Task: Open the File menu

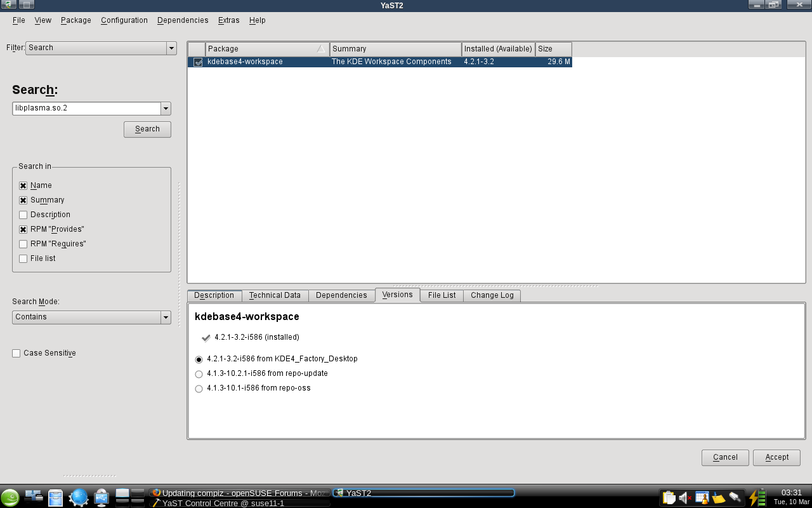Action: 19,20
